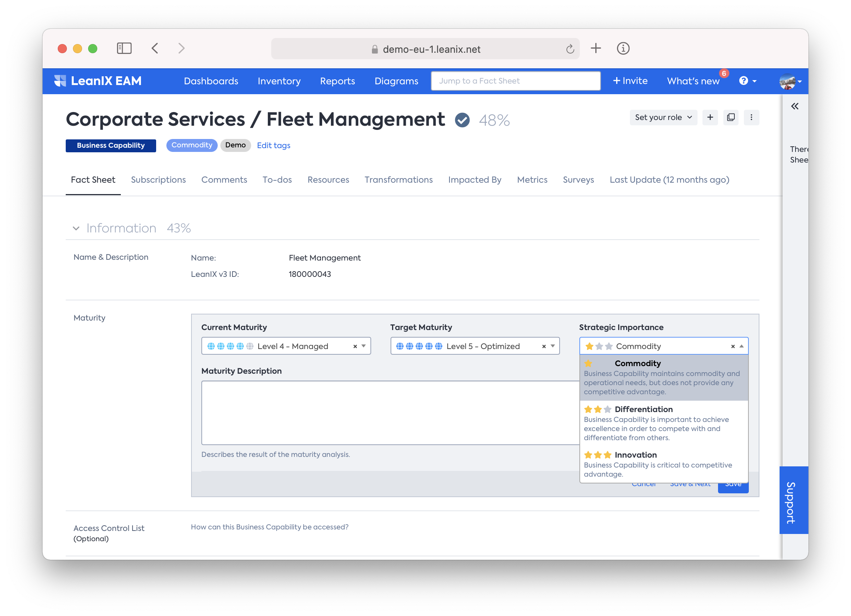Click the Edit tags link
Screen dimensions: 851x616
[274, 145]
